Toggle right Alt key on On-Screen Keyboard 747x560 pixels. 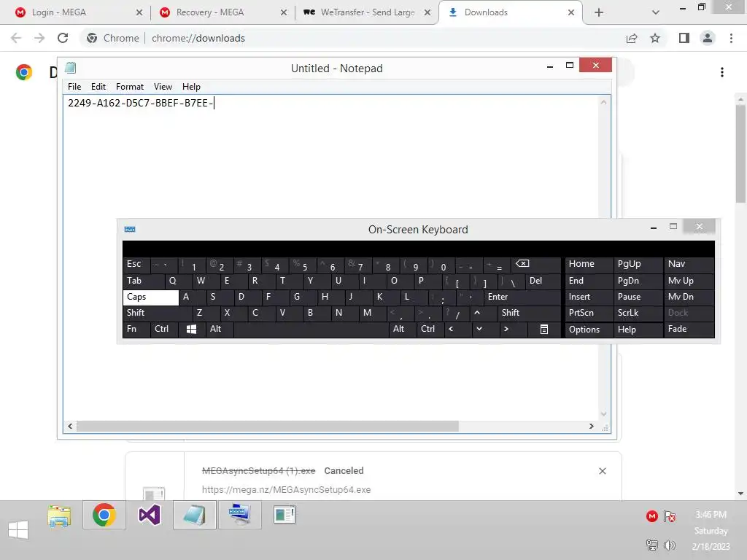[402, 329]
